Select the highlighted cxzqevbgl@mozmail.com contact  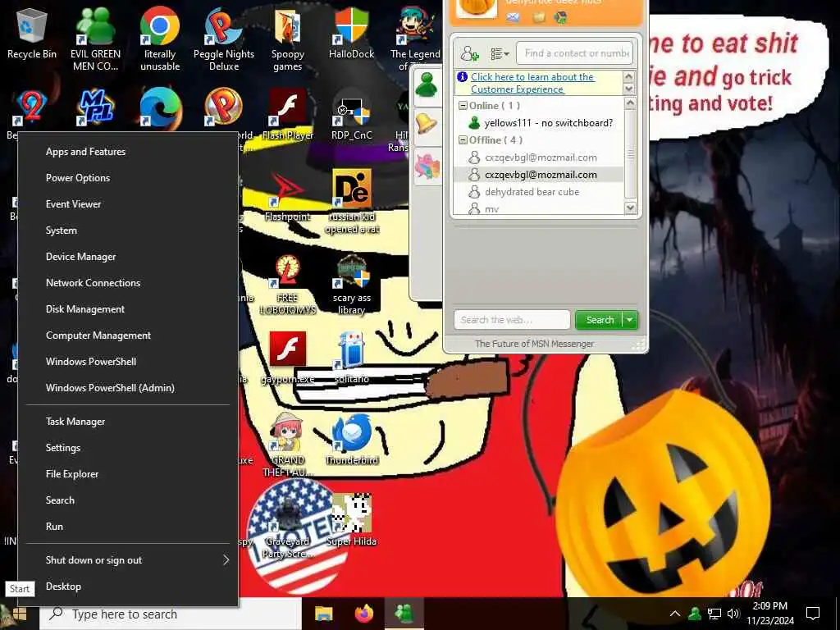538,175
